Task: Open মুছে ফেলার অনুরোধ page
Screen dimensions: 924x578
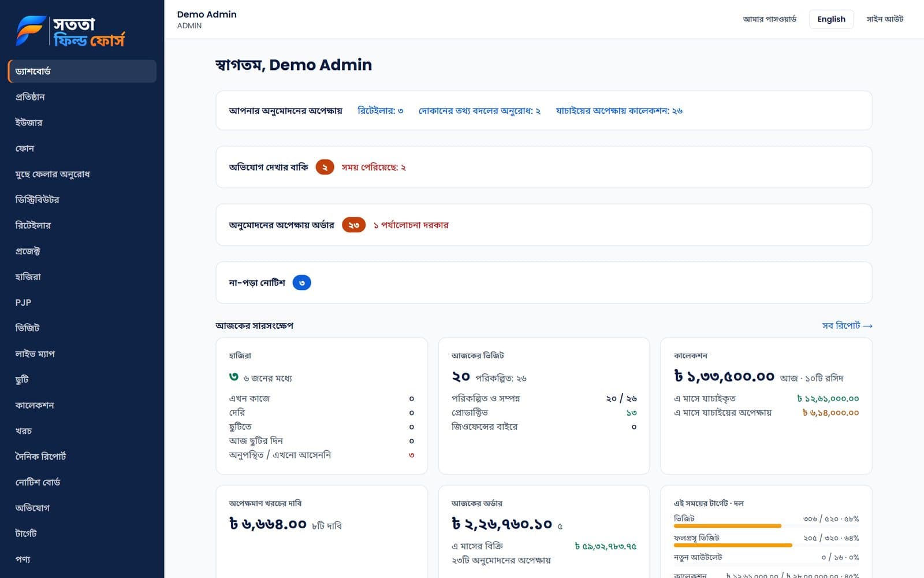Action: 82,174
